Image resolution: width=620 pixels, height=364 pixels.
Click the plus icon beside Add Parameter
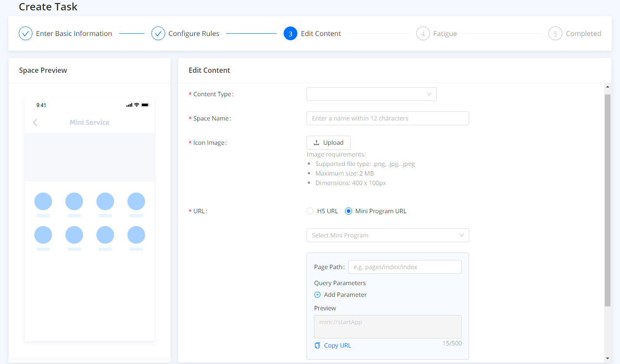317,295
